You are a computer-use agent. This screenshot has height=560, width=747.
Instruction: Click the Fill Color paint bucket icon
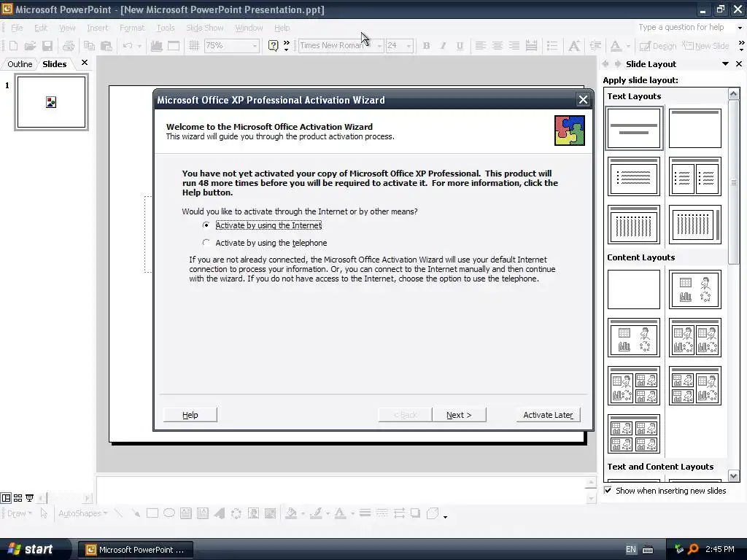290,513
